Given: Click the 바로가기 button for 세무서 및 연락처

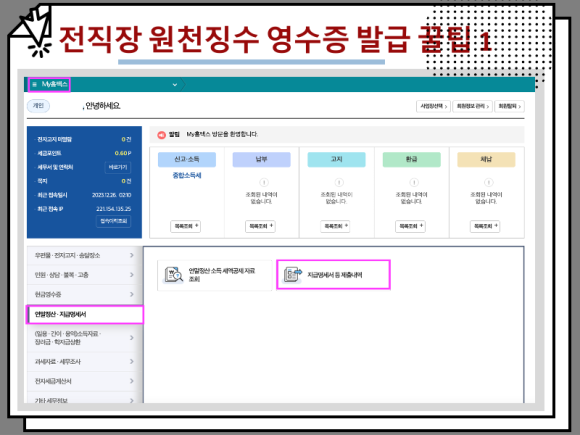Looking at the screenshot, I should (x=118, y=167).
